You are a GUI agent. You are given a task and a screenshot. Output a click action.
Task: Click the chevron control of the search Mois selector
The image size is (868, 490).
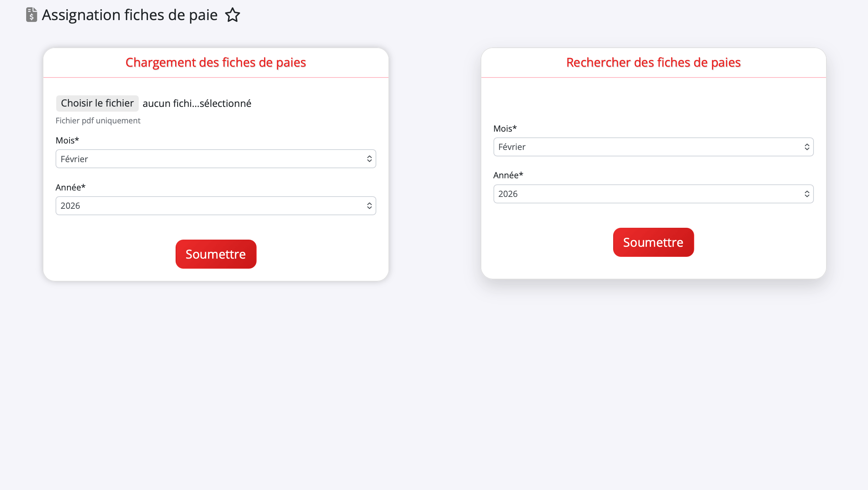coord(807,147)
